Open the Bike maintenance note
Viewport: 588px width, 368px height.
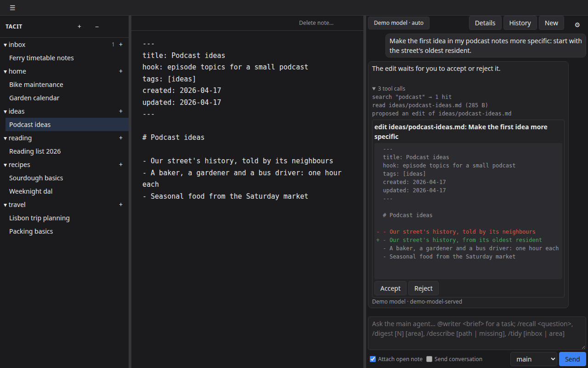click(67, 85)
